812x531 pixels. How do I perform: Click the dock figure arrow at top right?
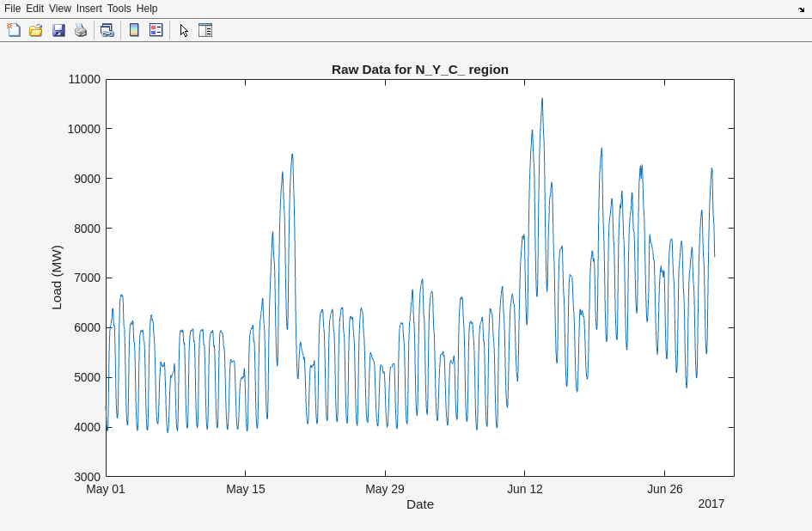click(801, 9)
